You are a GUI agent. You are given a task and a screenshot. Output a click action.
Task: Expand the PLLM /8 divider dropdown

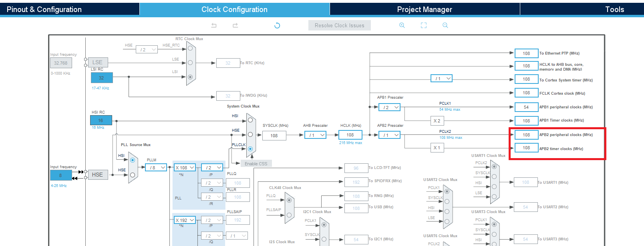point(156,167)
